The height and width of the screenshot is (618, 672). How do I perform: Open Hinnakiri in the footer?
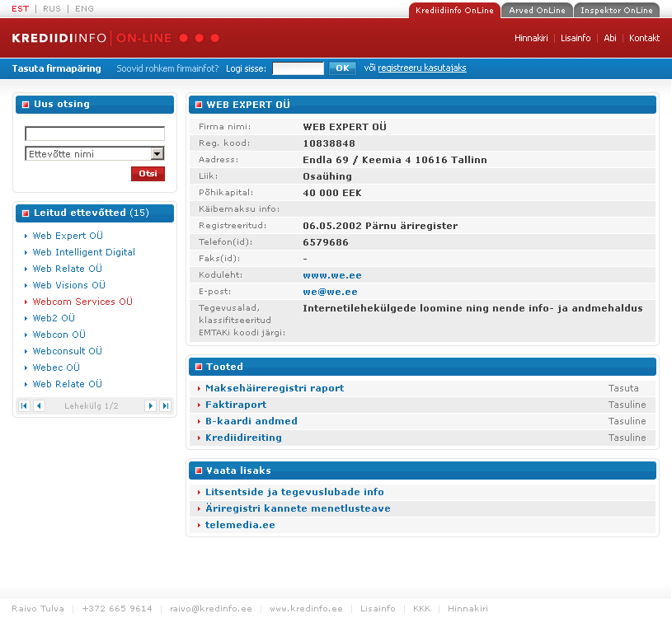tap(468, 609)
